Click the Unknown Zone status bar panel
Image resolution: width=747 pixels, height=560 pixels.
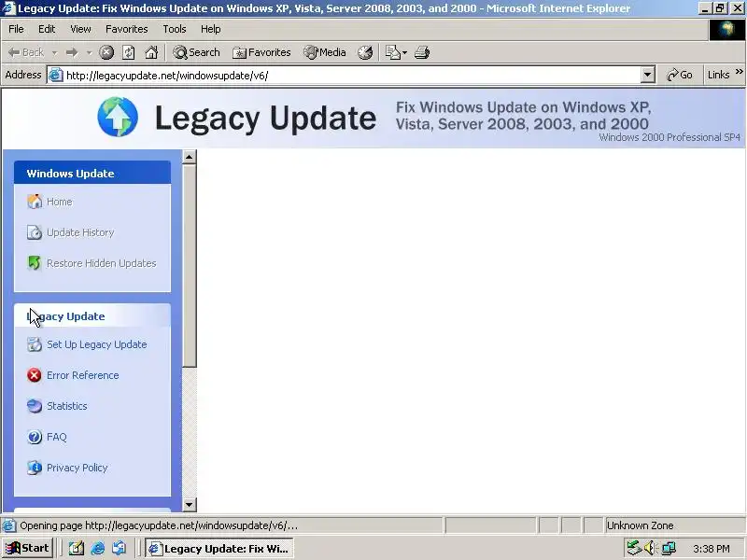(673, 525)
